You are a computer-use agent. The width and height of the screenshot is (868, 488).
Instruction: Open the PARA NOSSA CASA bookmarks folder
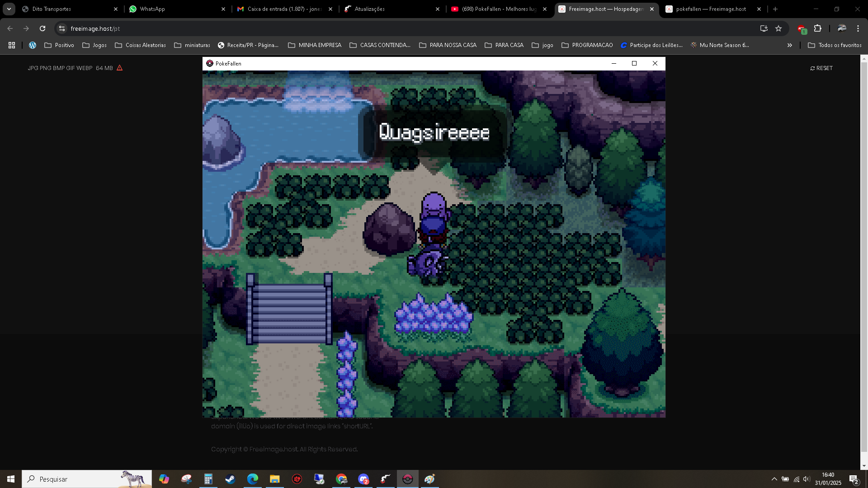coord(448,45)
